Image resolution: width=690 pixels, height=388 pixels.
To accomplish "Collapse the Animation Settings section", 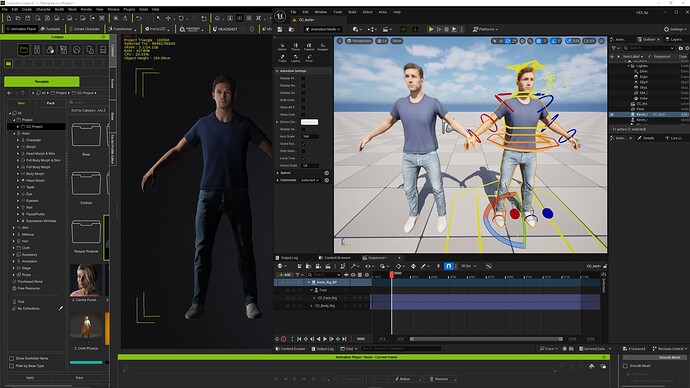I will (277, 71).
